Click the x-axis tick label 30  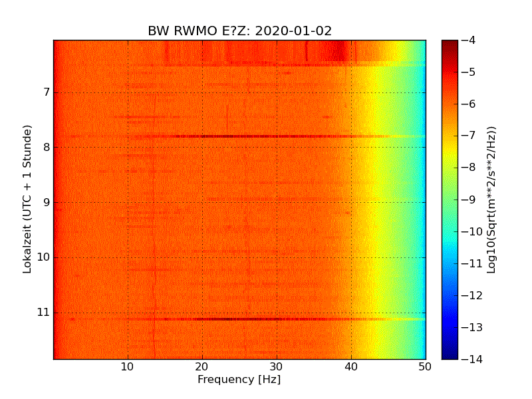pyautogui.click(x=277, y=367)
